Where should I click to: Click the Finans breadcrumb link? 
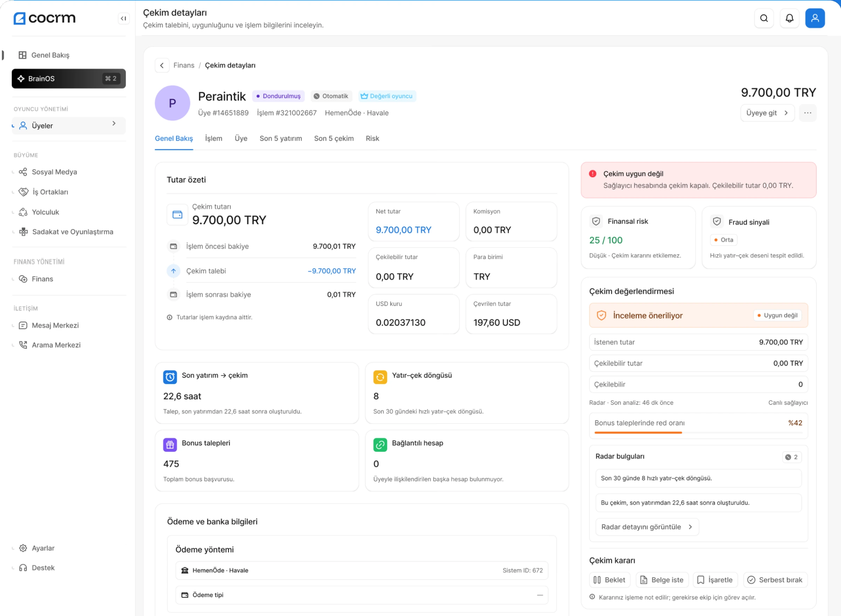[184, 65]
